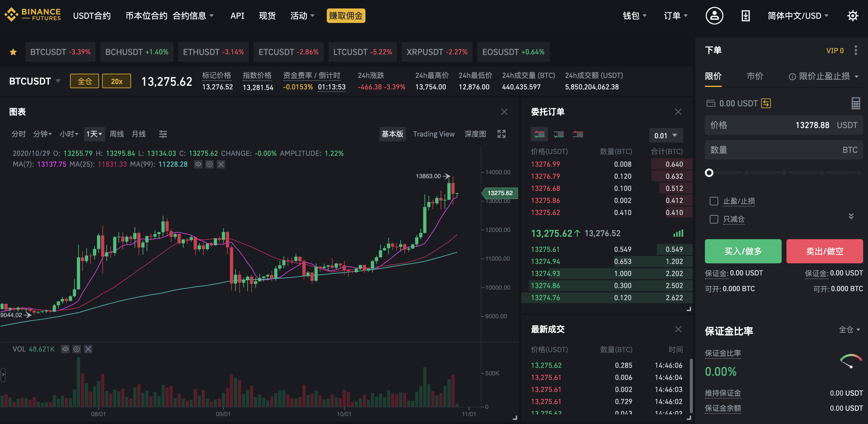Open the contract info dropdown
Screen dimensions: 868x424
coord(193,16)
